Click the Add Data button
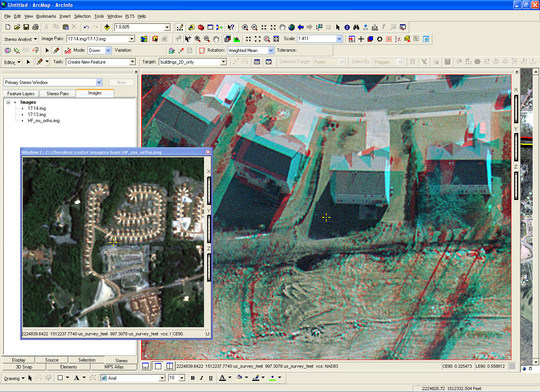The width and height of the screenshot is (540, 392). [107, 27]
